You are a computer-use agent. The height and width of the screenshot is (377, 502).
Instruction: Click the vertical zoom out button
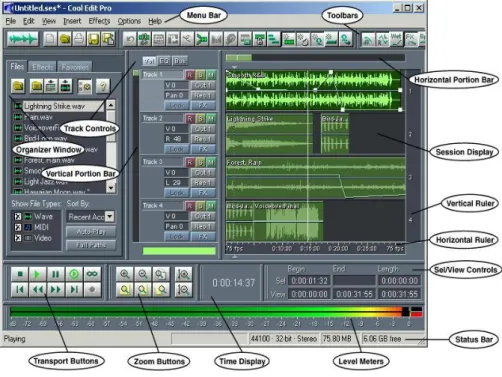(x=183, y=289)
